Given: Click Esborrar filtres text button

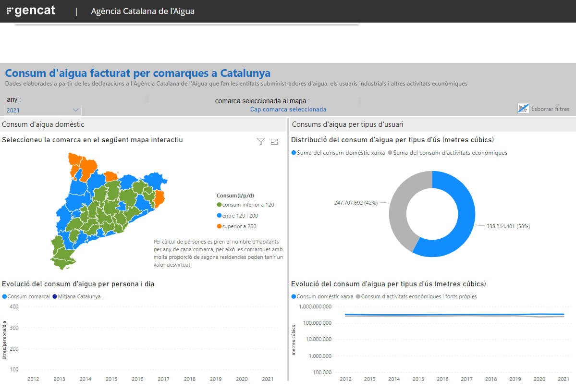Looking at the screenshot, I should tap(550, 109).
